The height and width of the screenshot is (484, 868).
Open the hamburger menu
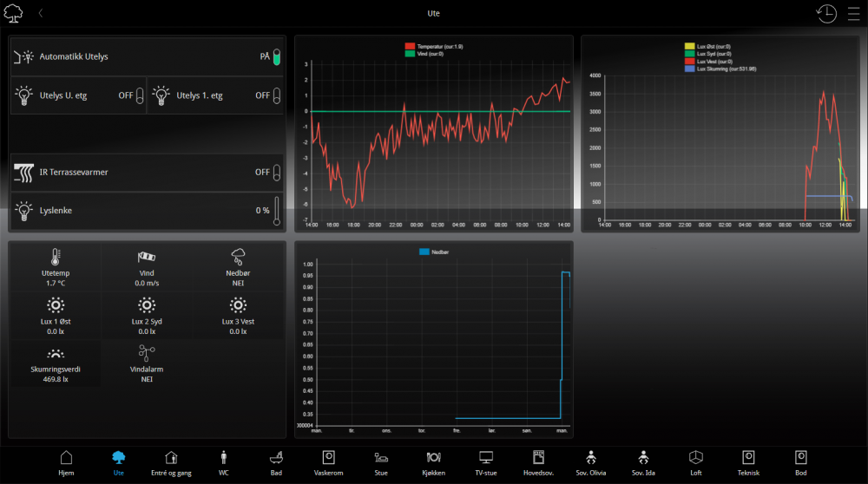pos(853,14)
